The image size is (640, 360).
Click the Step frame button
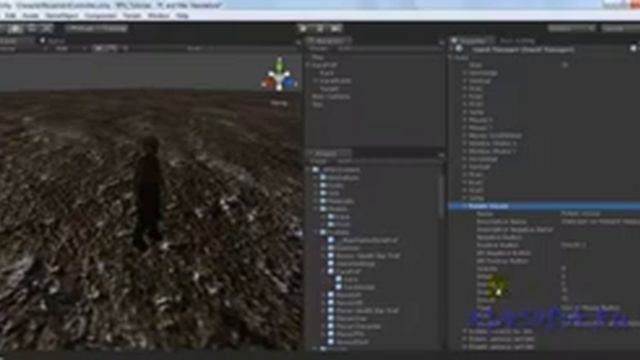pyautogui.click(x=336, y=29)
